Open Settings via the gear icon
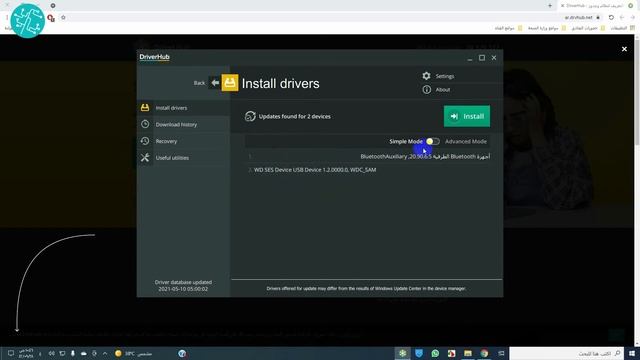The height and width of the screenshot is (360, 640). pyautogui.click(x=426, y=76)
